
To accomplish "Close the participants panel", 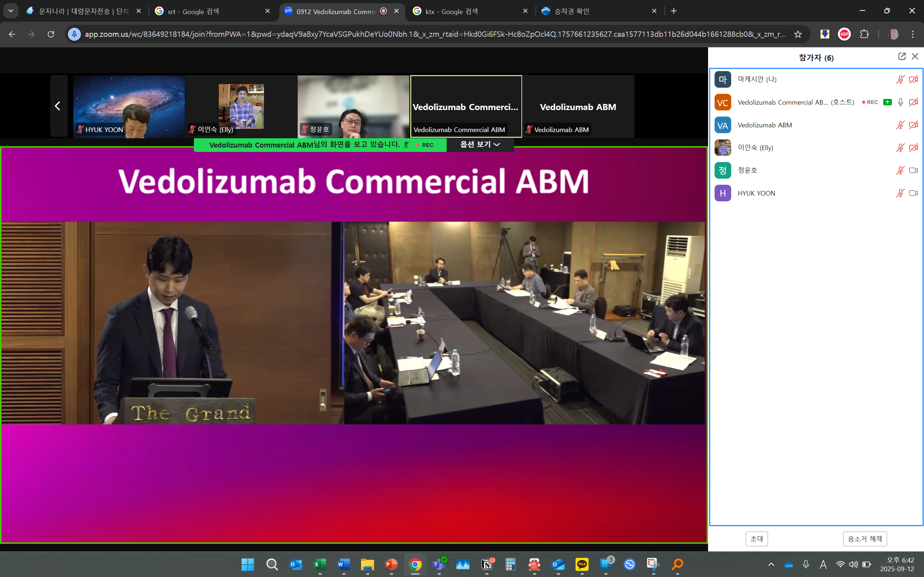I will coord(915,57).
